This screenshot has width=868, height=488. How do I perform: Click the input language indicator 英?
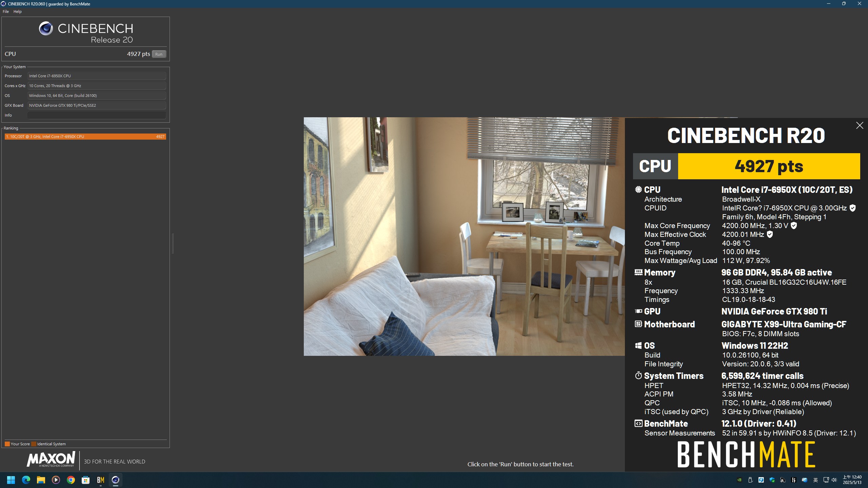coord(815,480)
